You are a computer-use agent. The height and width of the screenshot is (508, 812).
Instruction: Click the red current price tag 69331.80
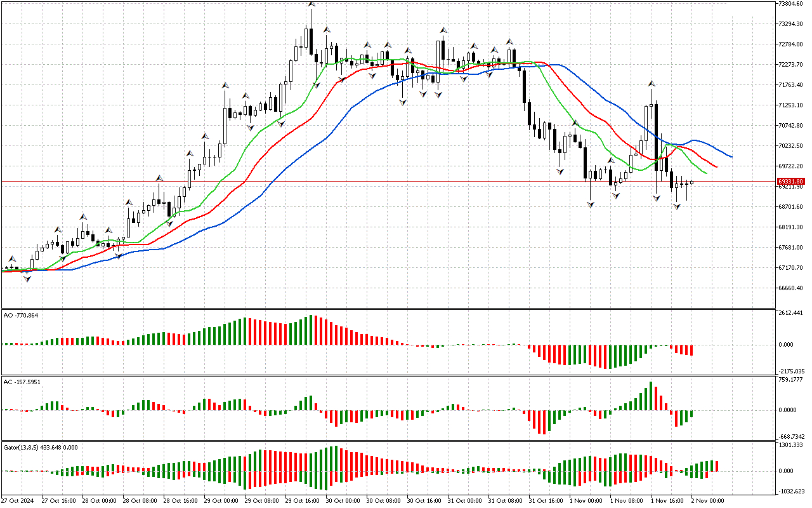(x=792, y=182)
